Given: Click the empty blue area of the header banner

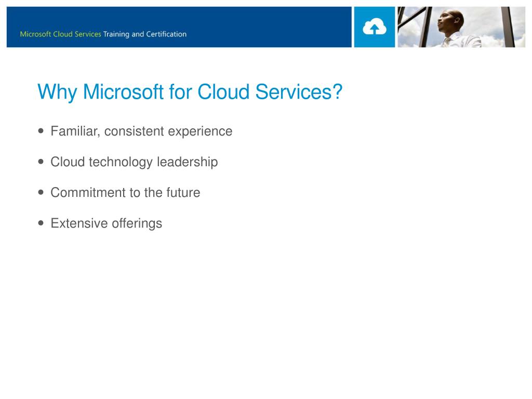Looking at the screenshot, I should [x=268, y=27].
